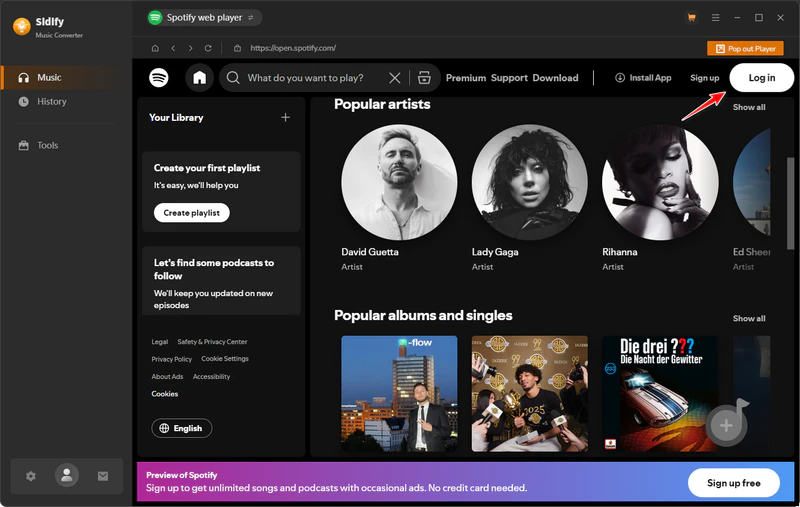This screenshot has width=800, height=507.
Task: Open Rihanna artist thumbnail
Action: tap(660, 183)
